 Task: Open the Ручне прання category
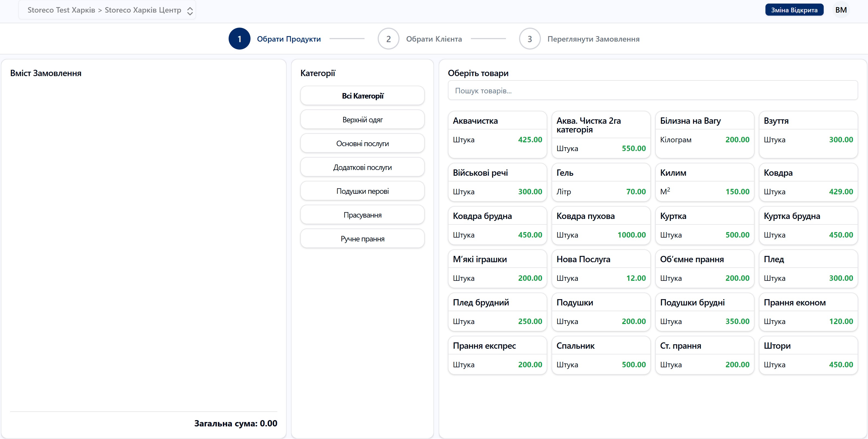point(362,239)
